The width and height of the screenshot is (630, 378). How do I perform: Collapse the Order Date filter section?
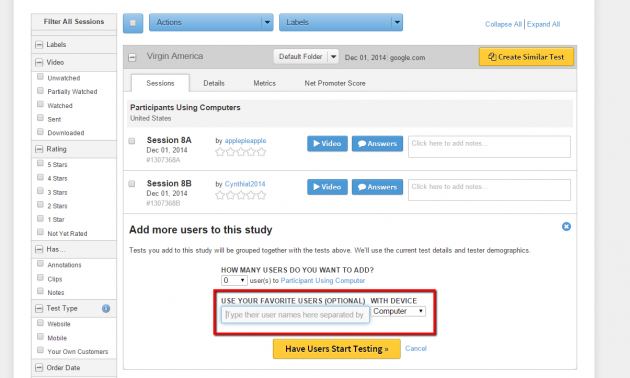pyautogui.click(x=39, y=368)
